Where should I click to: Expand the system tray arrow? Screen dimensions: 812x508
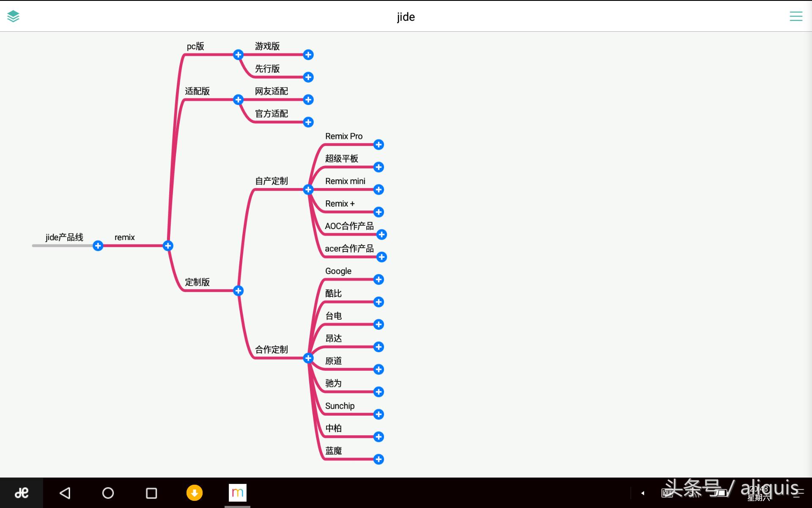click(x=642, y=493)
